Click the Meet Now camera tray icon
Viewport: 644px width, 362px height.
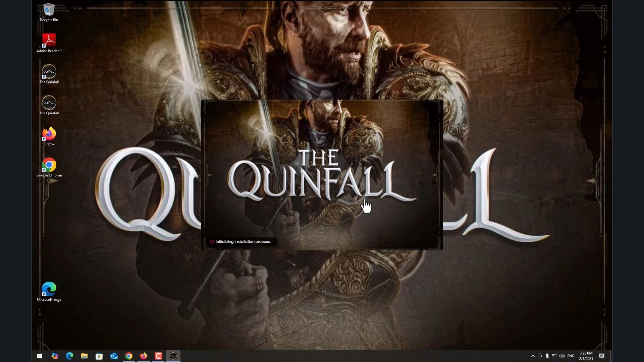click(x=540, y=356)
